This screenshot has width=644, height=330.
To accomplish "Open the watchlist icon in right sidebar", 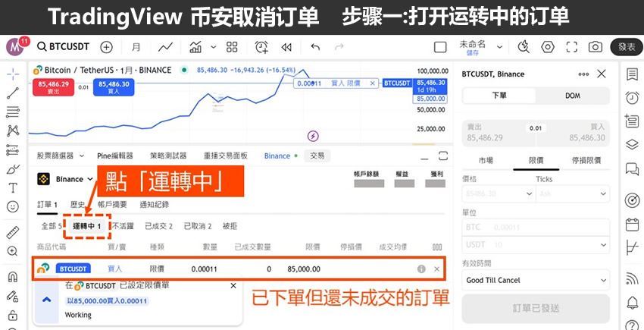I will [x=632, y=74].
